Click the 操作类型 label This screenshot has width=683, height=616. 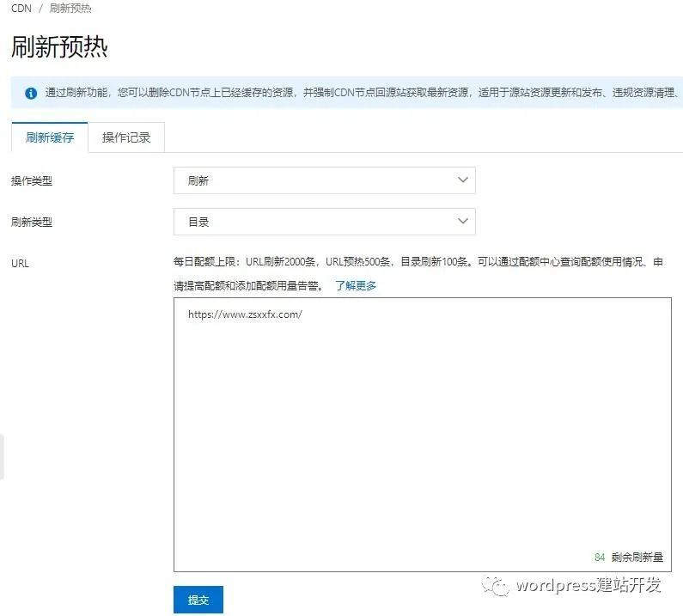32,180
